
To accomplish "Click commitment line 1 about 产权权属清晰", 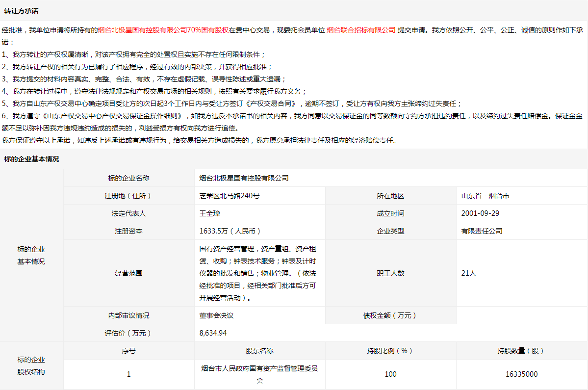I will pyautogui.click(x=133, y=55).
